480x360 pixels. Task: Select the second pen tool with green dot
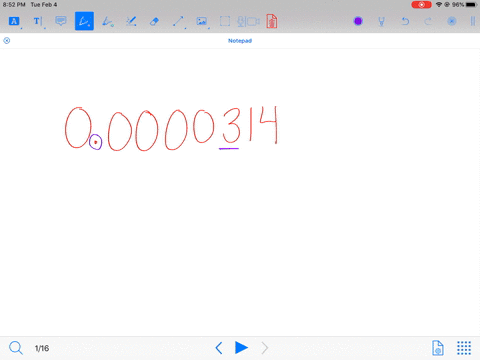pos(108,21)
